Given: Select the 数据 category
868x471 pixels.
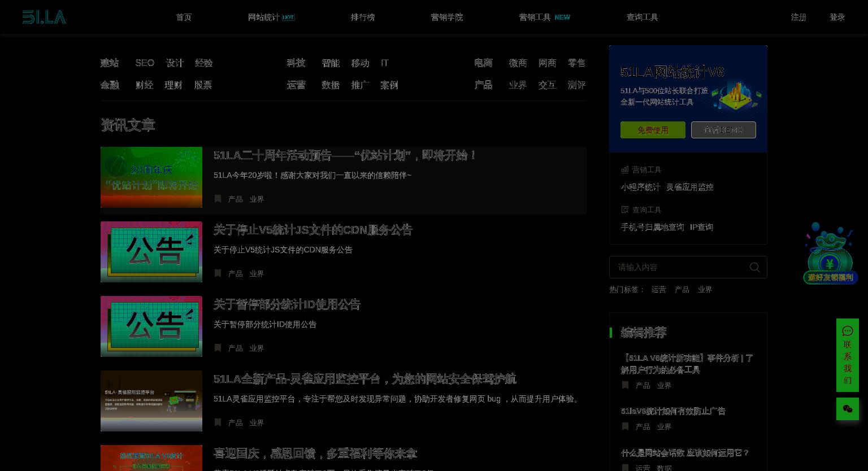Looking at the screenshot, I should click(331, 85).
